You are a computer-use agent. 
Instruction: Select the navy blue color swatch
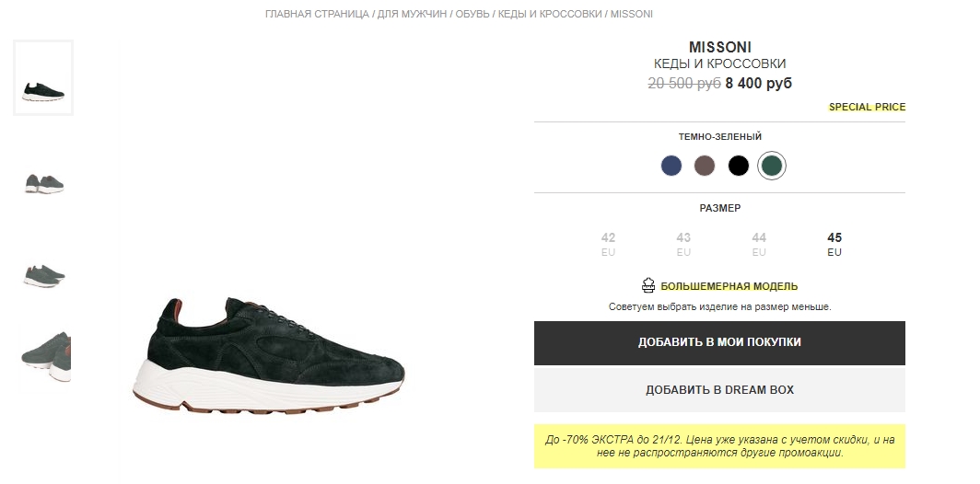click(671, 166)
